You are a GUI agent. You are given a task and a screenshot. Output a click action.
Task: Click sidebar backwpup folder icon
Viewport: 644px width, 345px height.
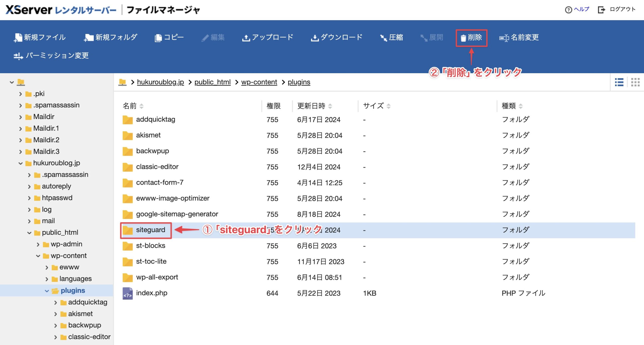click(63, 326)
